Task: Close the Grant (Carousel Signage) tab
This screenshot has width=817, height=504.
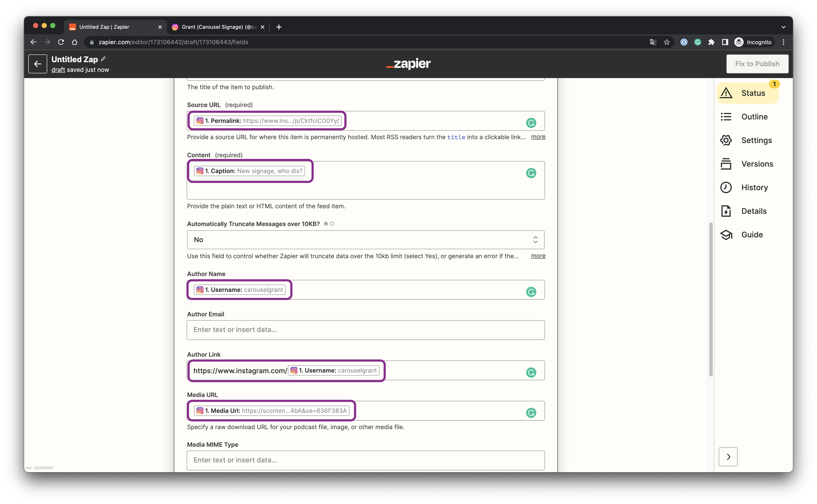Action: point(263,27)
